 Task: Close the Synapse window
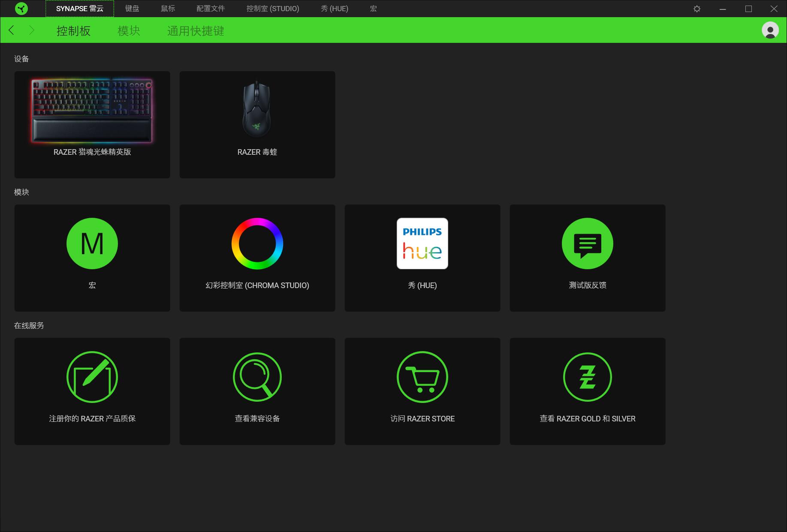coord(774,9)
